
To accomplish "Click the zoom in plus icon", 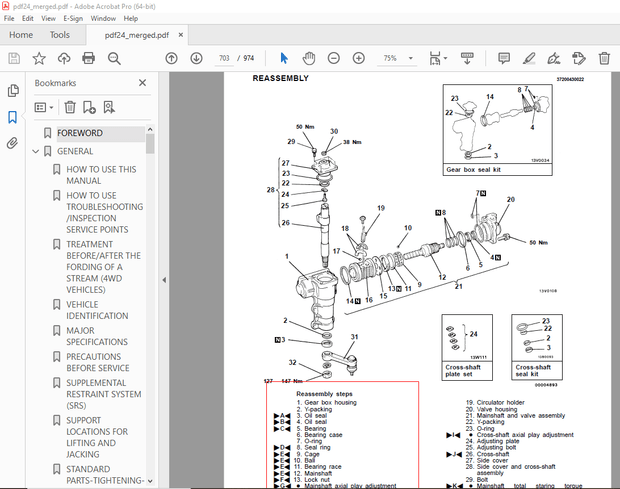I will [x=358, y=59].
